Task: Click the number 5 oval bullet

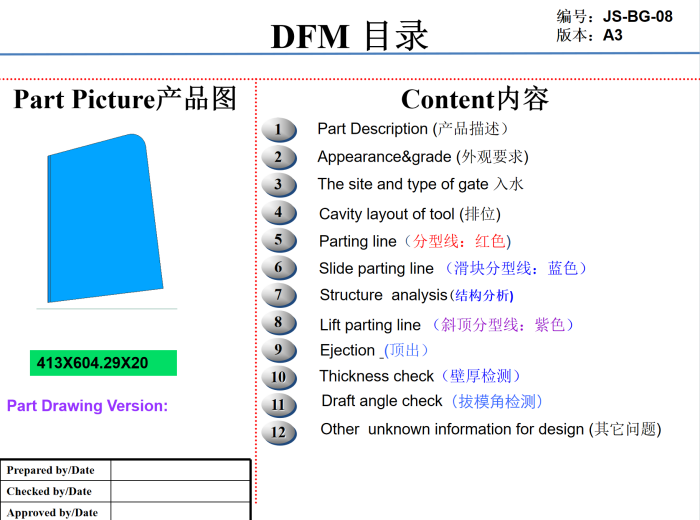Action: [x=279, y=240]
